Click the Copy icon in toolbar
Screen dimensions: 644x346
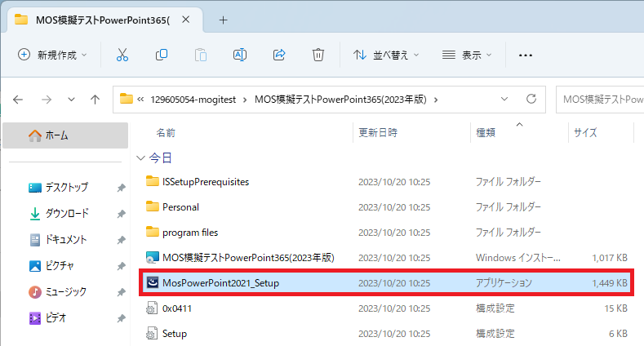click(x=162, y=55)
